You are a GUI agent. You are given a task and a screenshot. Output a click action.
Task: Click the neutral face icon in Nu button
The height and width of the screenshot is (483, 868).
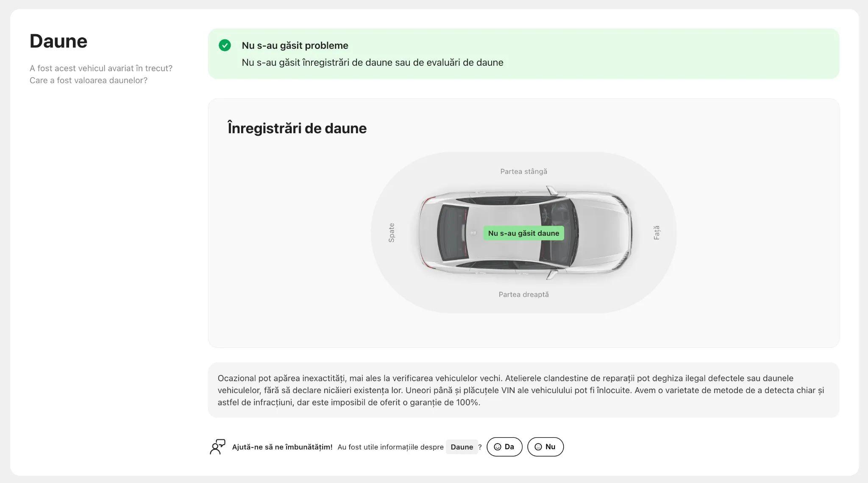(x=538, y=447)
